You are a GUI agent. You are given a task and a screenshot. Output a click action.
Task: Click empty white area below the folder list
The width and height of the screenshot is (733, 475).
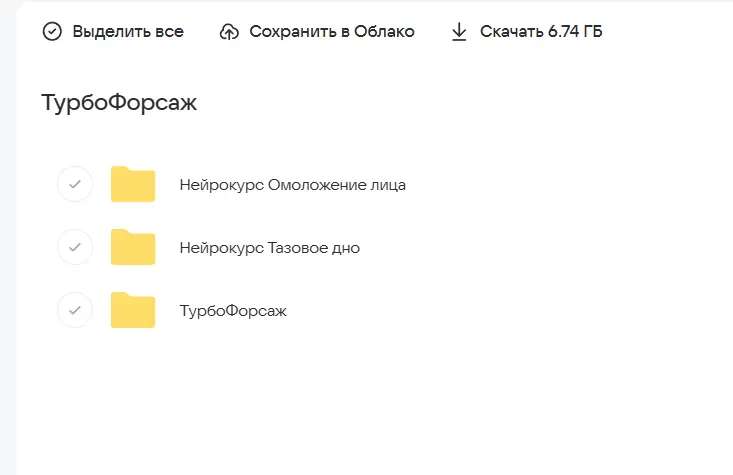[x=374, y=402]
